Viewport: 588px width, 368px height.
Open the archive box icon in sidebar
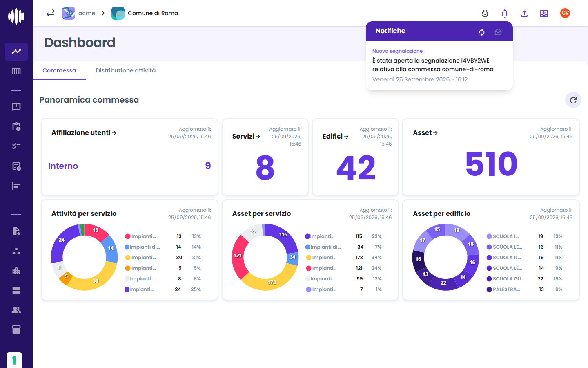(x=16, y=330)
